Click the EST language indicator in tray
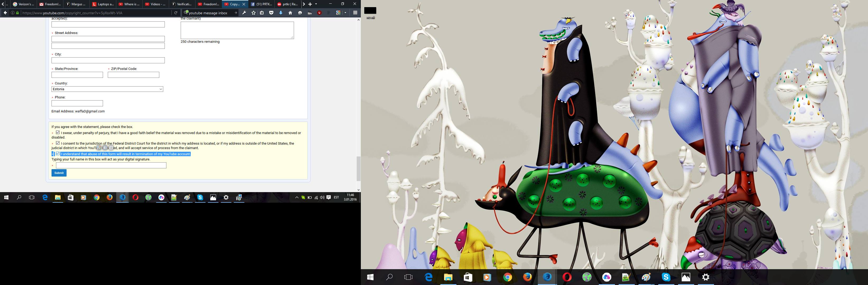This screenshot has height=285, width=868. 336,197
